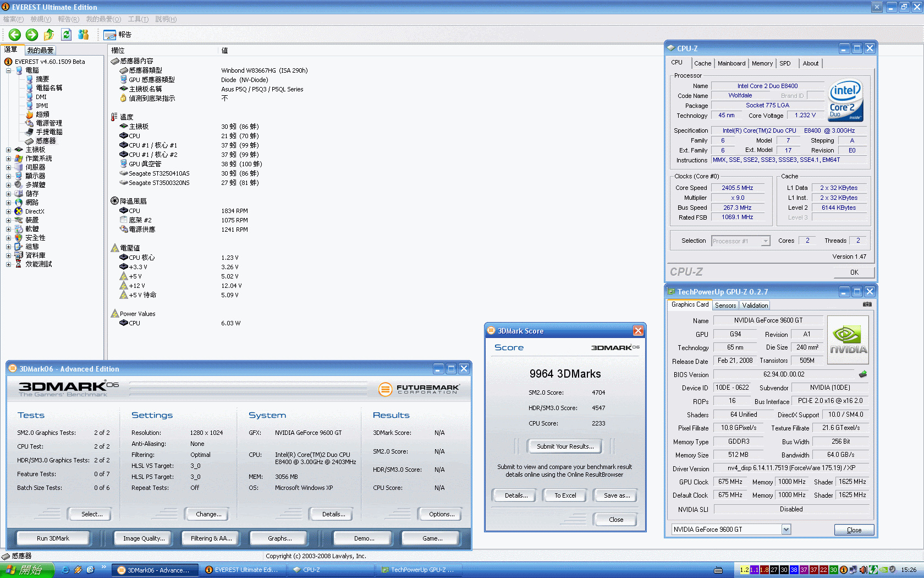
Task: Click OK button in CPU-Z
Action: pos(854,272)
